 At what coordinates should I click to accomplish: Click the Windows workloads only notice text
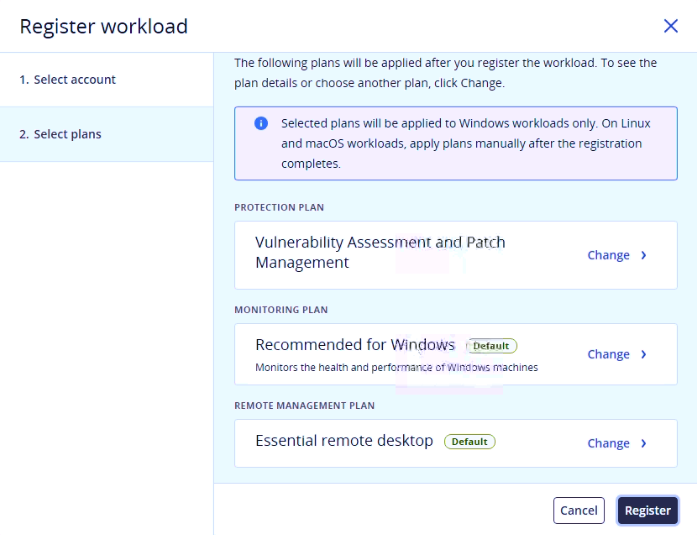click(465, 144)
